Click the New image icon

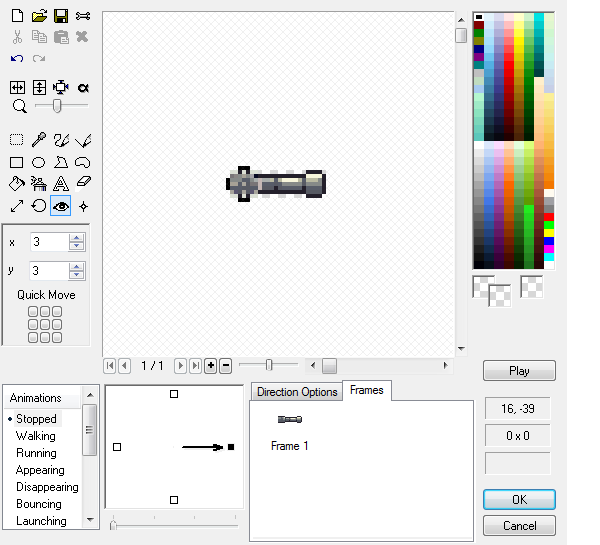[x=17, y=16]
